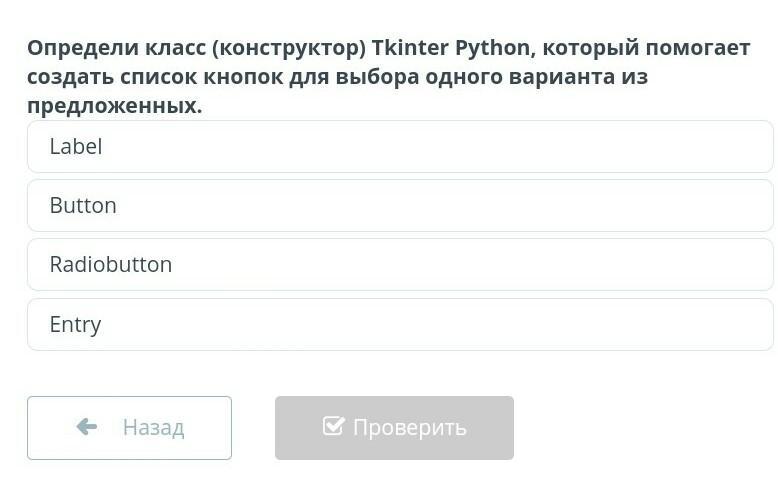
Task: Click the word 'предложенных' in the question
Action: coord(112,106)
